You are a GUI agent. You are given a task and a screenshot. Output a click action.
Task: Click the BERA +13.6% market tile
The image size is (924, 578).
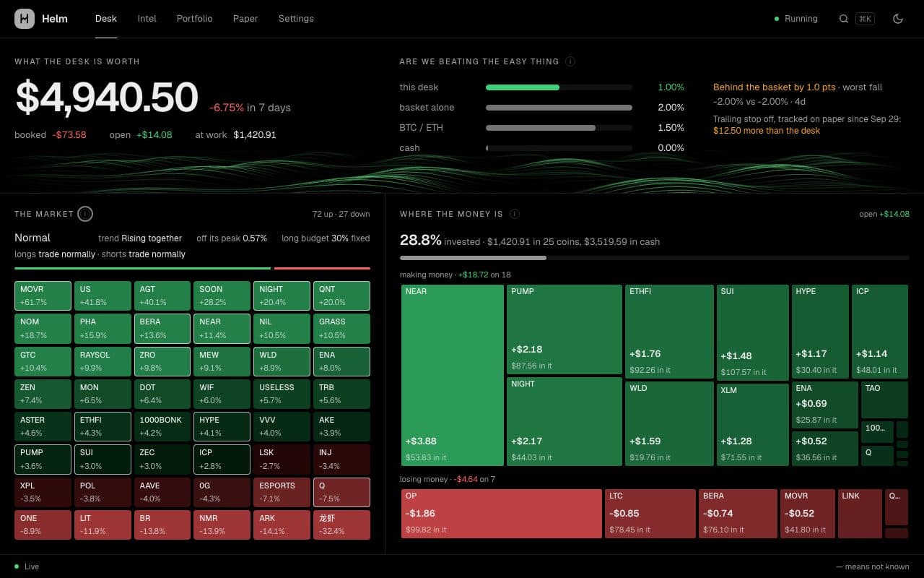click(162, 329)
